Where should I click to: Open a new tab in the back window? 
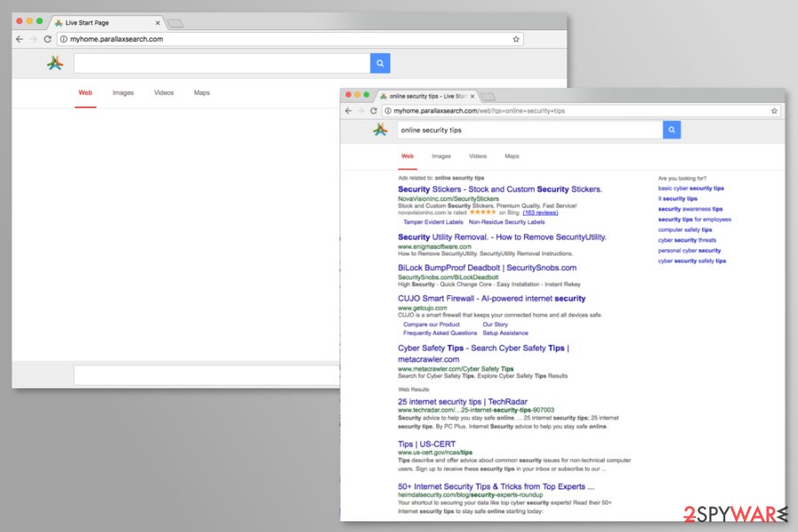pos(175,23)
